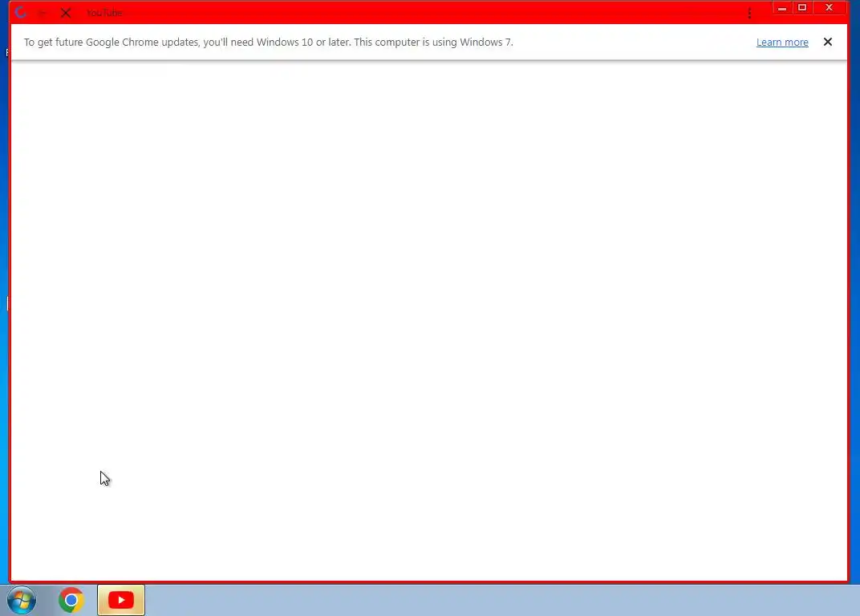This screenshot has height=616, width=860.
Task: Go back using the title bar arrow
Action: pos(43,13)
